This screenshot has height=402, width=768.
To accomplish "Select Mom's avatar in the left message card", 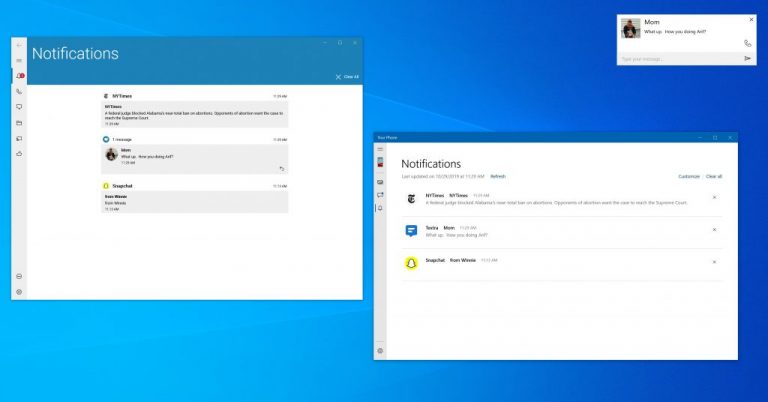I will [112, 154].
